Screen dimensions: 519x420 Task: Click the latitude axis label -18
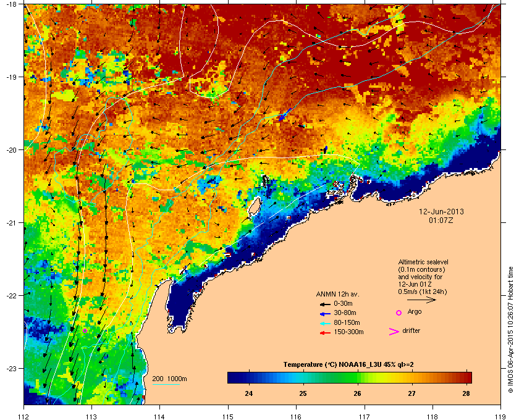pyautogui.click(x=11, y=4)
